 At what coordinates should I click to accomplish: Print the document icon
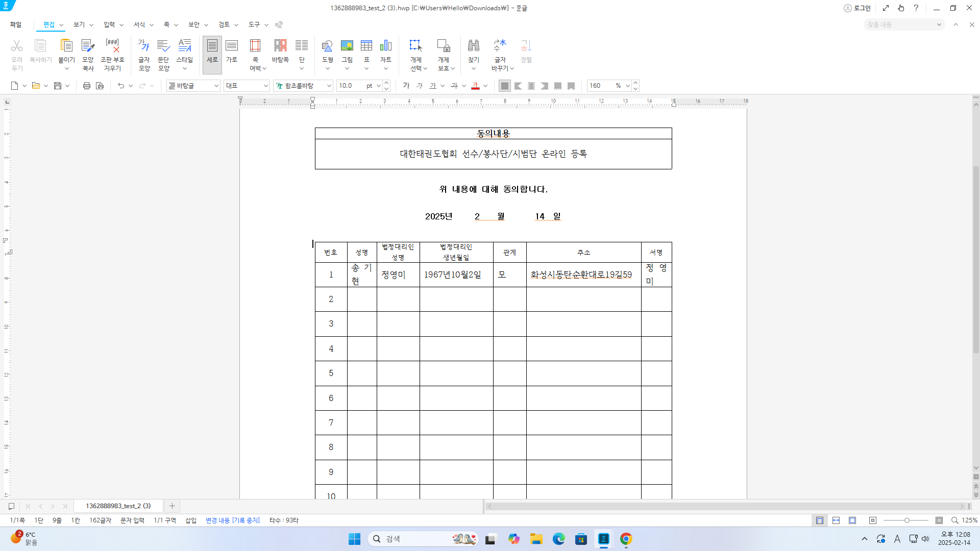click(x=87, y=86)
